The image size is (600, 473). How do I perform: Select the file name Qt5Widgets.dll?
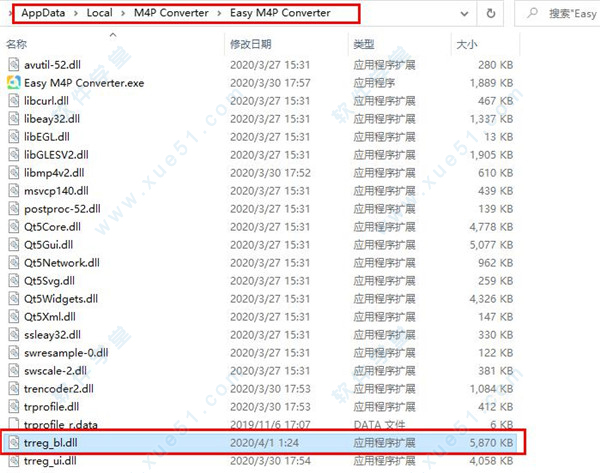(61, 298)
